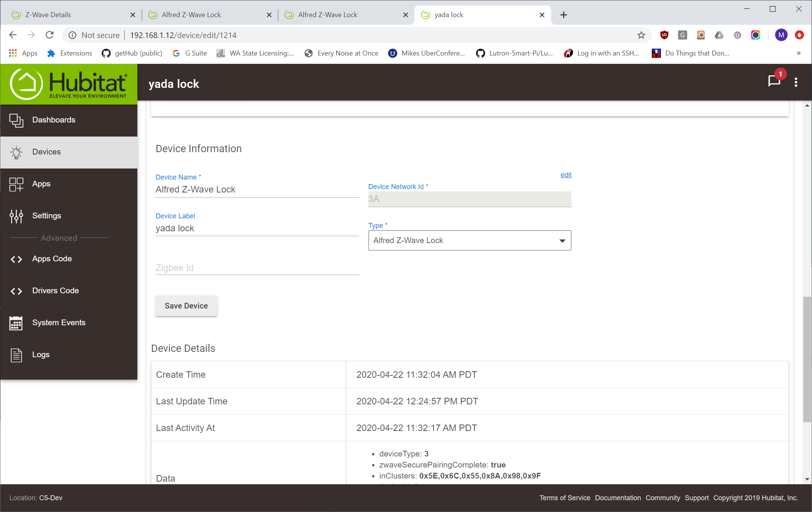Click the Zigbee Id input field
Image resolution: width=812 pixels, height=512 pixels.
pyautogui.click(x=257, y=268)
